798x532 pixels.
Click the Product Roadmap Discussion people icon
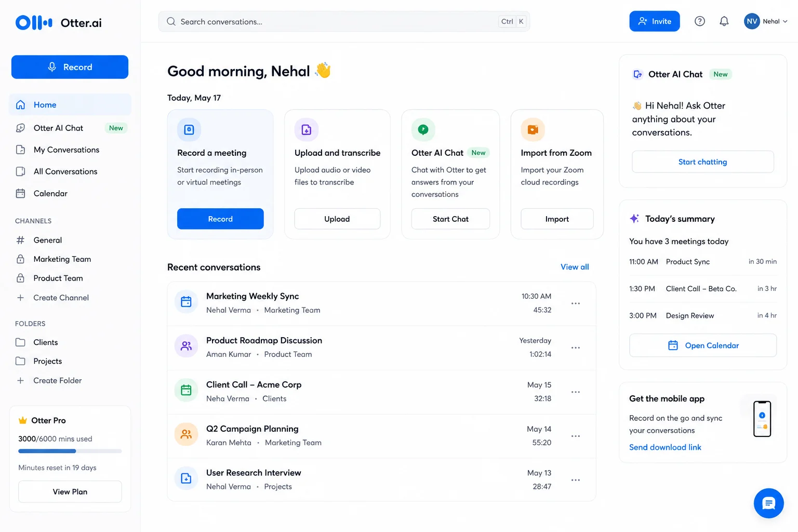(186, 345)
